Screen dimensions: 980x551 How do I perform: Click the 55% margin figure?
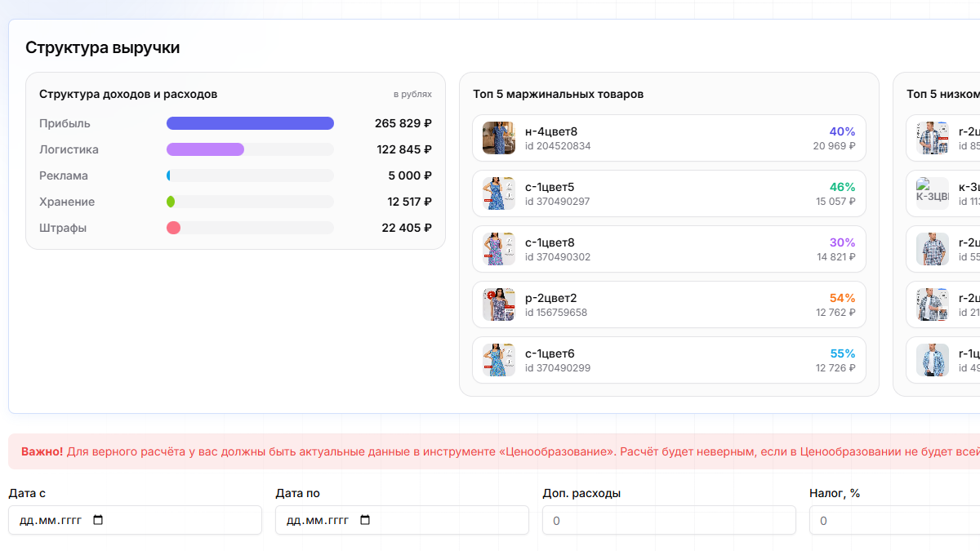point(842,353)
